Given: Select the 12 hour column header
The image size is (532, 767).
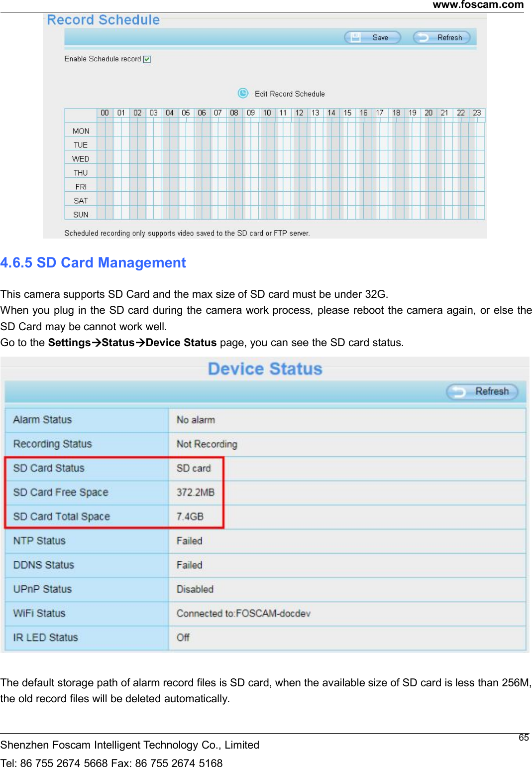Looking at the screenshot, I should coord(299,113).
